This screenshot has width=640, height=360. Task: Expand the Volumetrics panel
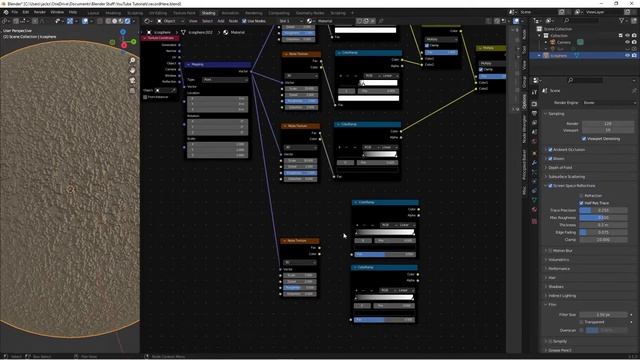tap(558, 260)
